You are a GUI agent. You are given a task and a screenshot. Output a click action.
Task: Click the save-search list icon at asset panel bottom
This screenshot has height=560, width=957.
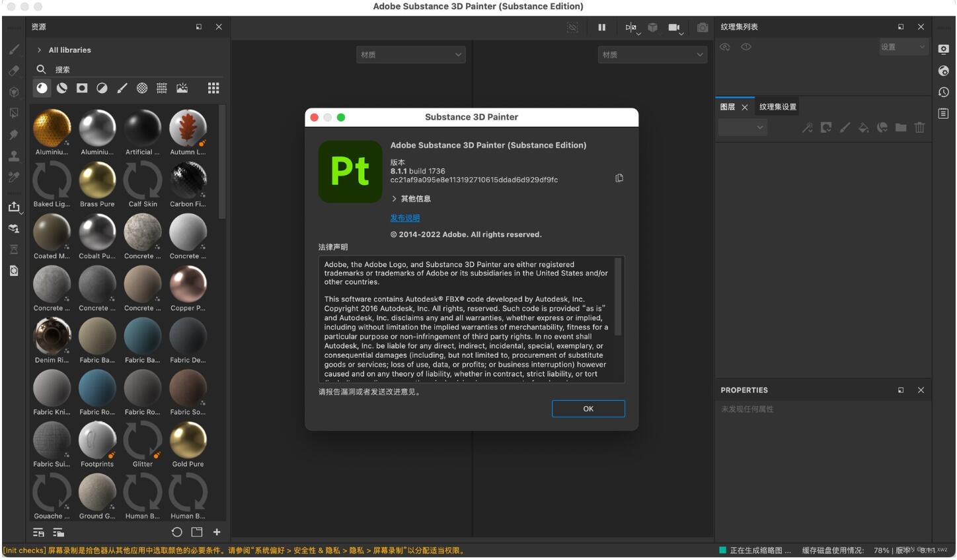[x=38, y=532]
